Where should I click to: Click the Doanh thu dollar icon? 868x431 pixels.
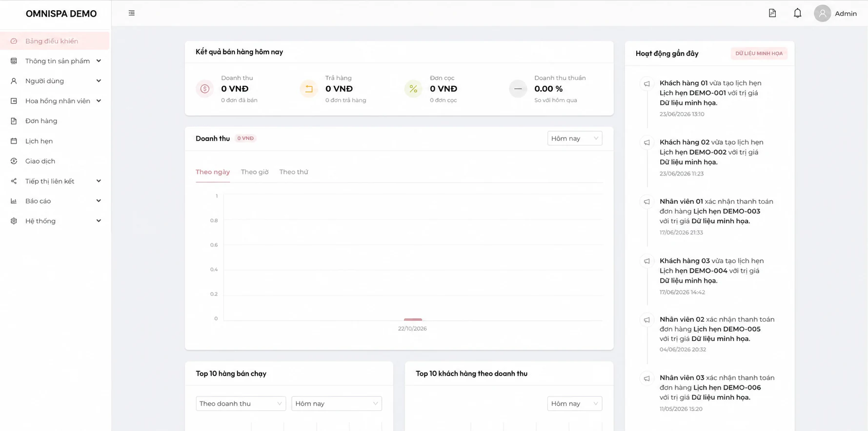click(x=204, y=89)
